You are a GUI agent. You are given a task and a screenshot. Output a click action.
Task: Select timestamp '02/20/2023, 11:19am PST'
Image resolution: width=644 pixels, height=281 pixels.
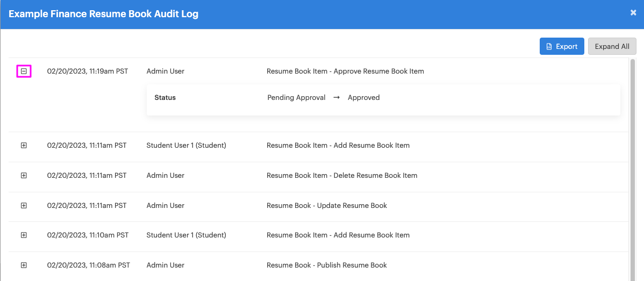[x=88, y=71]
